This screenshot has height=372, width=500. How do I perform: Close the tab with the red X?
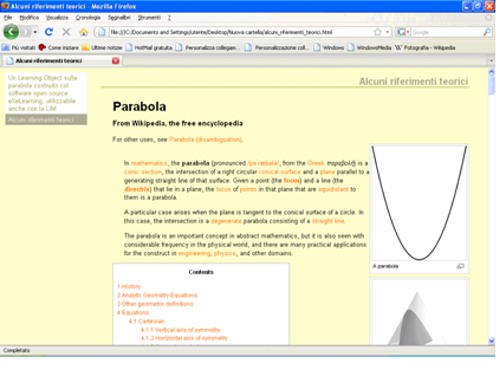click(x=116, y=61)
